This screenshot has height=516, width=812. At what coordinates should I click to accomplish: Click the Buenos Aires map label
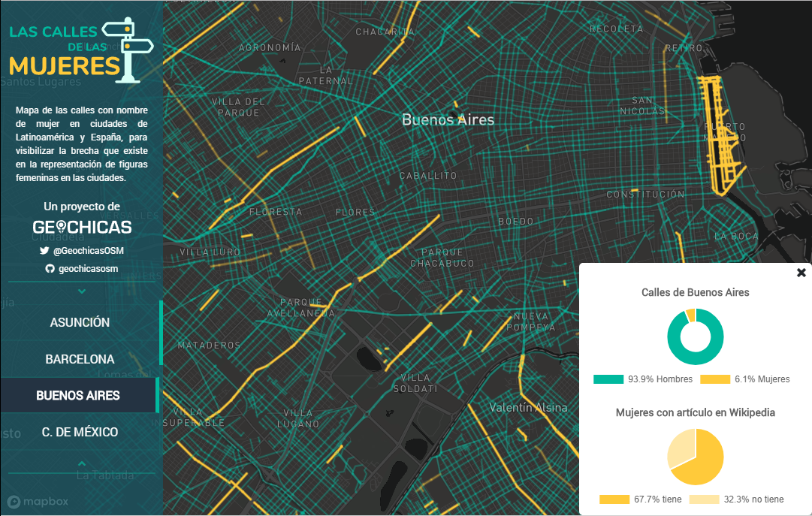pyautogui.click(x=448, y=119)
